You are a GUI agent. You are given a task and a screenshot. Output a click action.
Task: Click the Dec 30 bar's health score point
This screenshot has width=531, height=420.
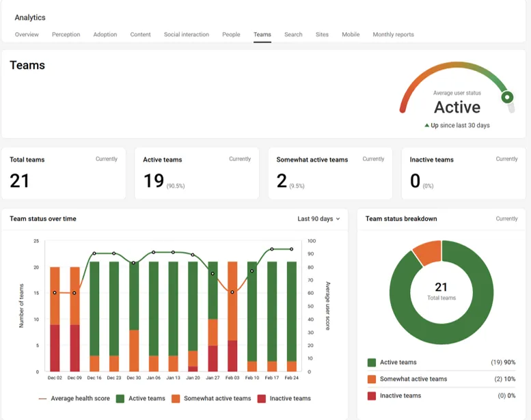134,263
